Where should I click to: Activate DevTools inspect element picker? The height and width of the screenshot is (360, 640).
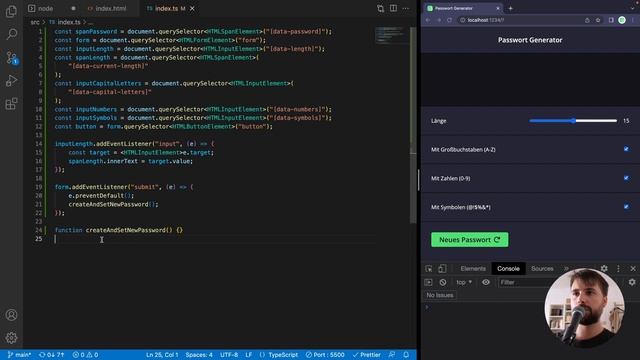pyautogui.click(x=428, y=269)
